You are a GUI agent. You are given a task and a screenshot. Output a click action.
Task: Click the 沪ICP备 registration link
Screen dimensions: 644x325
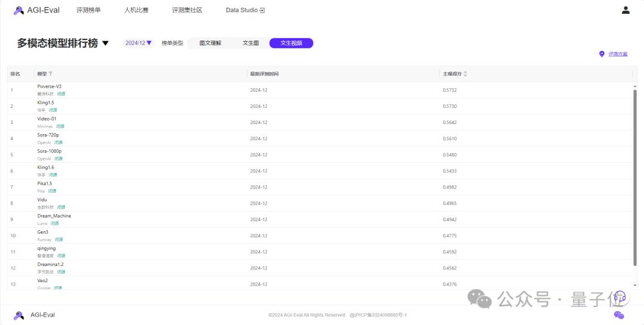(x=378, y=315)
